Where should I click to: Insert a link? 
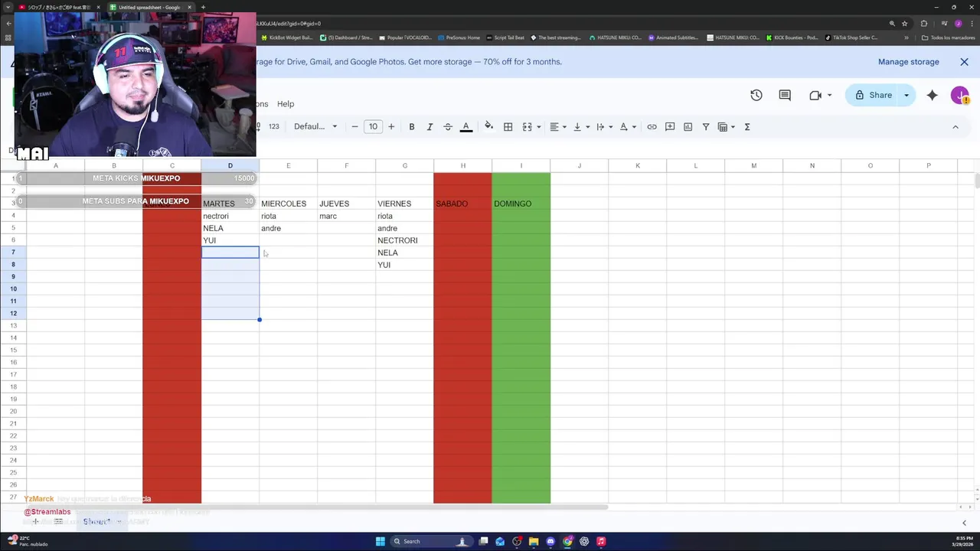pos(652,126)
